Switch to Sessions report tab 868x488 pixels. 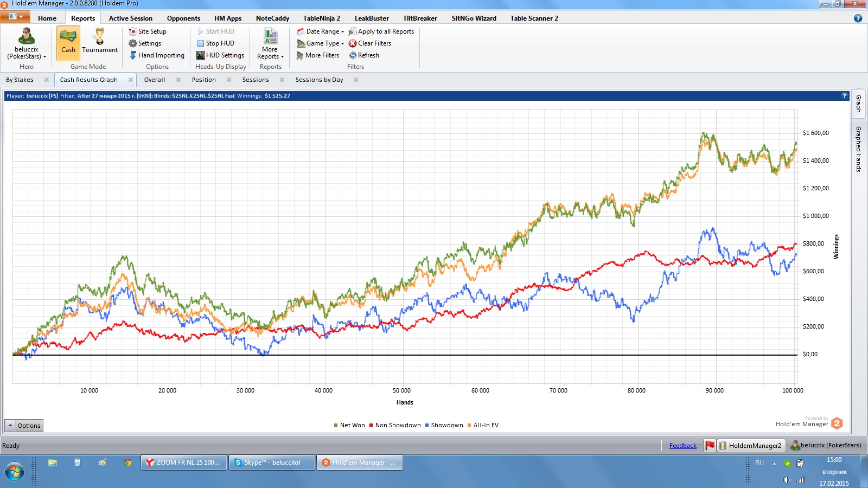256,80
